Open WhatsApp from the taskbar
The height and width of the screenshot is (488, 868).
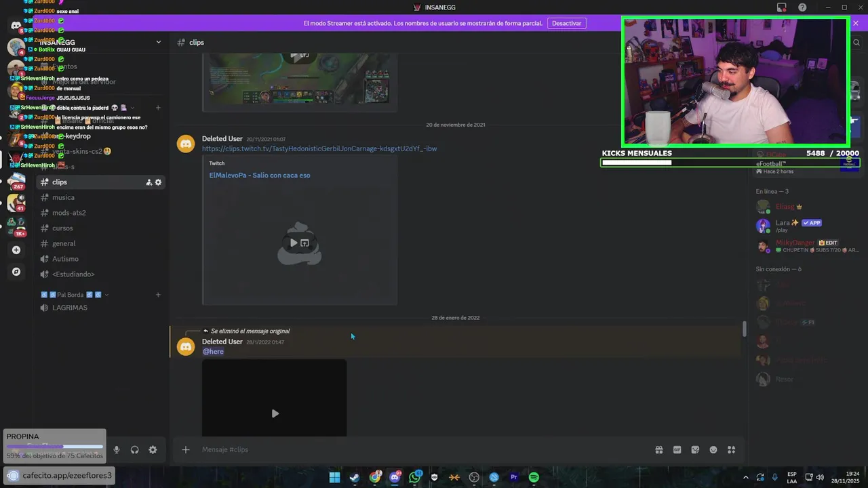coord(414,477)
